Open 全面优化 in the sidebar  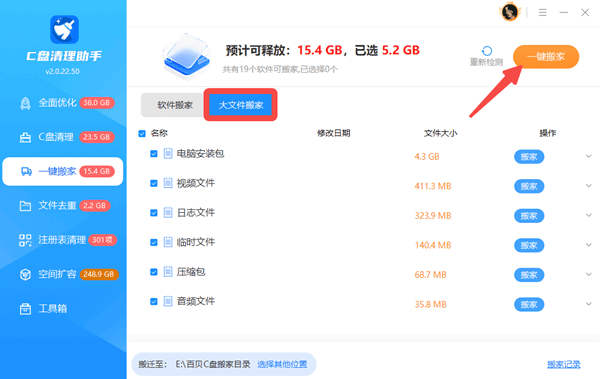[63, 103]
